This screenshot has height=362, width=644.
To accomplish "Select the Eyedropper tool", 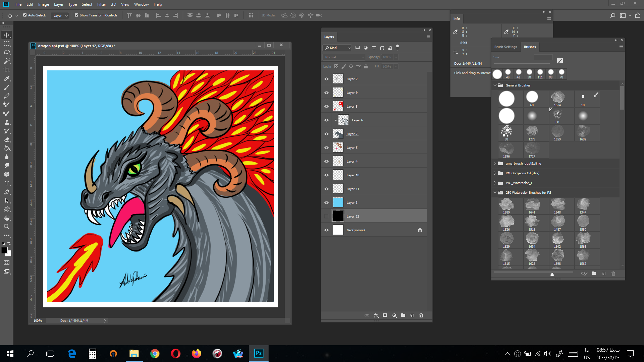I will (x=7, y=78).
